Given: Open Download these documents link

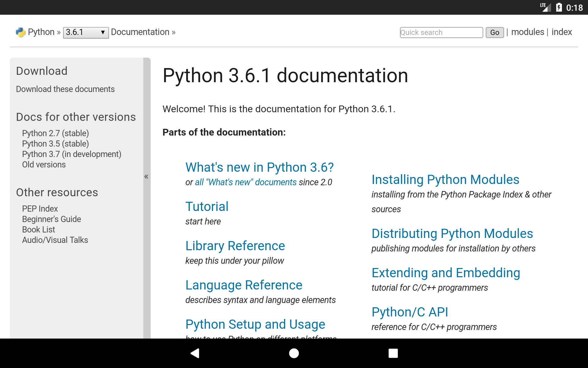Looking at the screenshot, I should point(65,89).
